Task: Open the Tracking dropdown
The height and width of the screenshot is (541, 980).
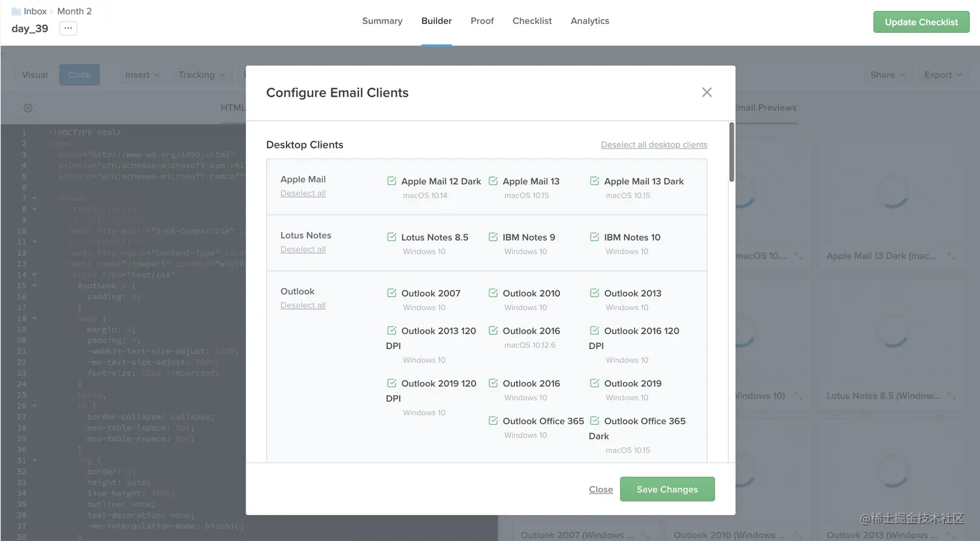Action: click(x=202, y=75)
